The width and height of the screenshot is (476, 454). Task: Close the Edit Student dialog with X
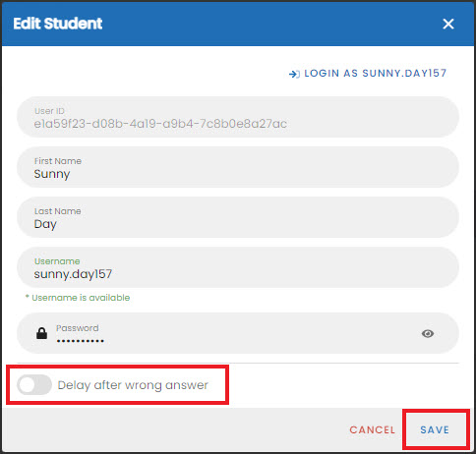coord(448,24)
